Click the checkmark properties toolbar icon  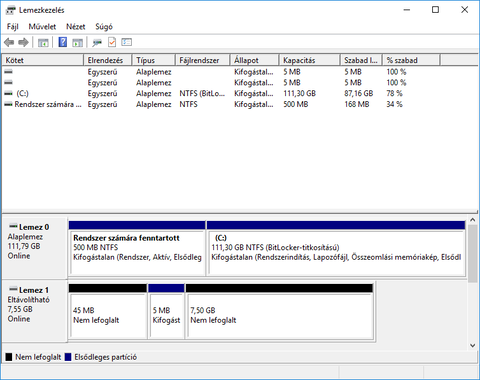coord(112,42)
